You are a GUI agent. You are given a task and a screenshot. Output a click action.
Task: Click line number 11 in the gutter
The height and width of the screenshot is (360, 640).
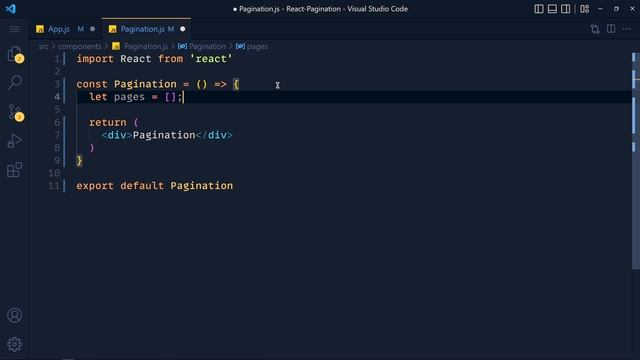(x=54, y=186)
